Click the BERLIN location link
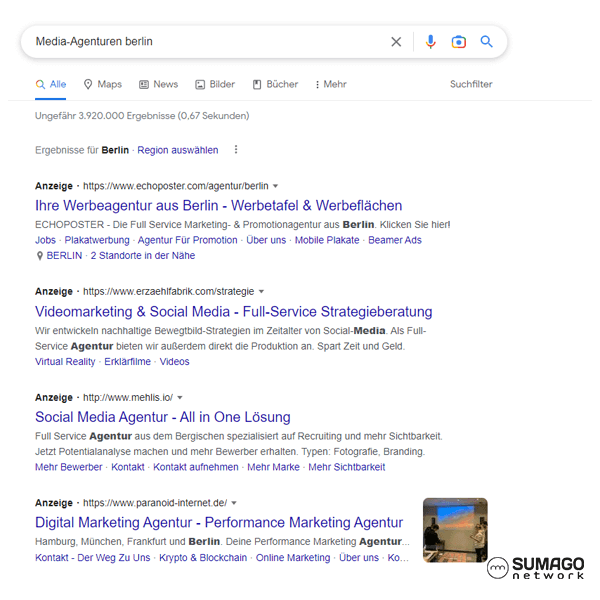This screenshot has height=600, width=600. point(64,256)
